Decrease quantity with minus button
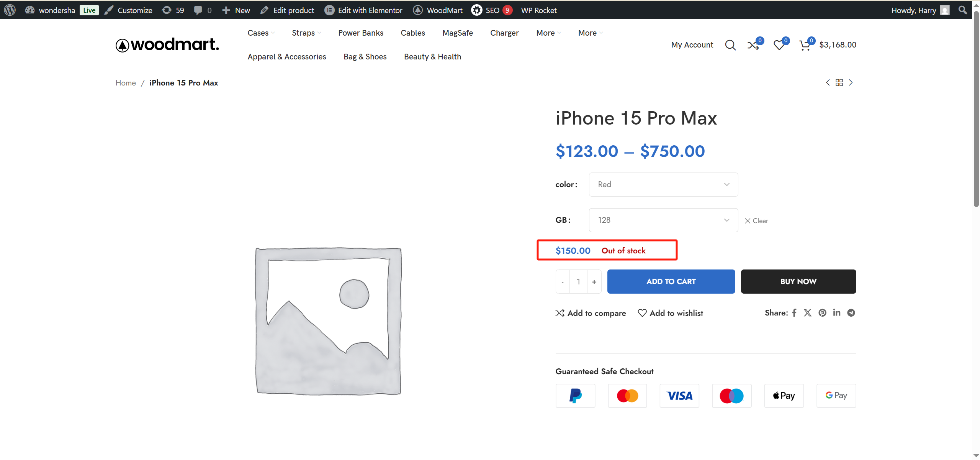 [563, 282]
